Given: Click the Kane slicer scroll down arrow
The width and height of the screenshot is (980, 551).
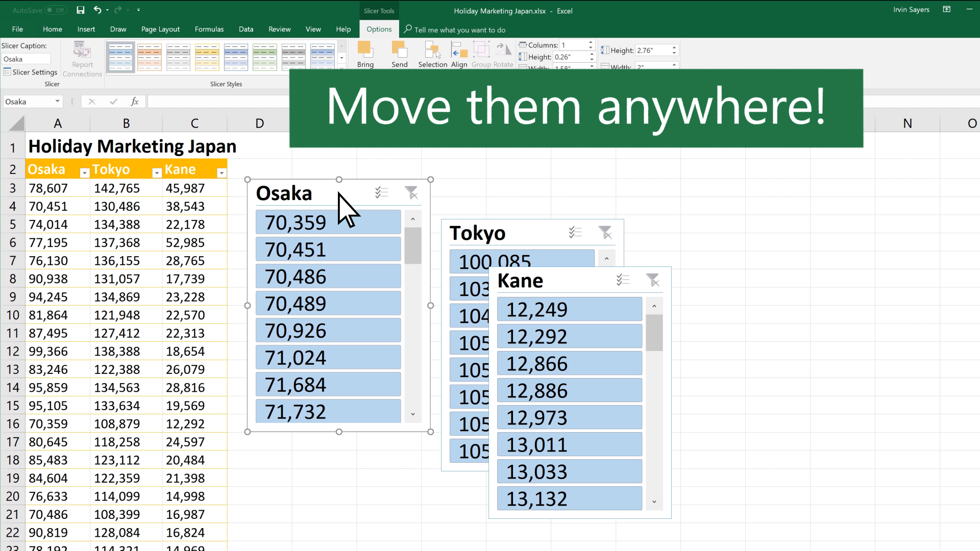Looking at the screenshot, I should 654,502.
